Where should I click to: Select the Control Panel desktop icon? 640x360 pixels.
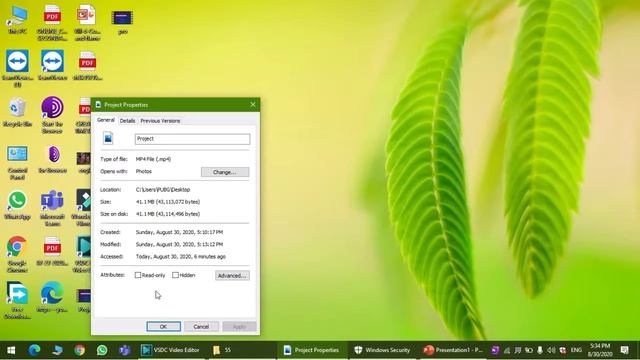(x=17, y=162)
